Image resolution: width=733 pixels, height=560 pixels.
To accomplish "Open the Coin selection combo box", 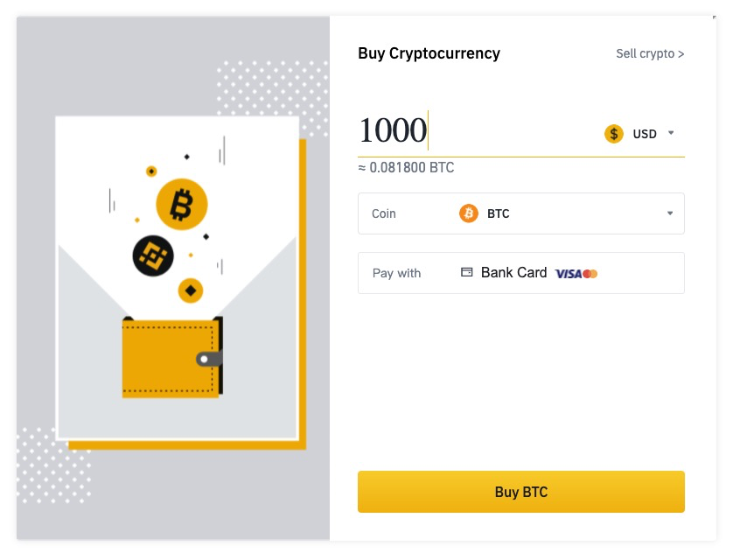I will (x=520, y=213).
